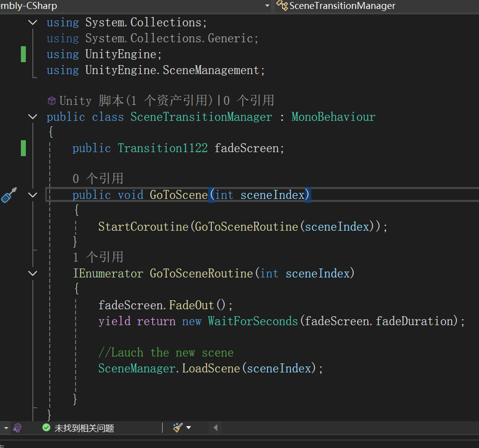Screen dimensions: 479x448
Task: Collapse the GoToScene method block
Action: point(33,195)
